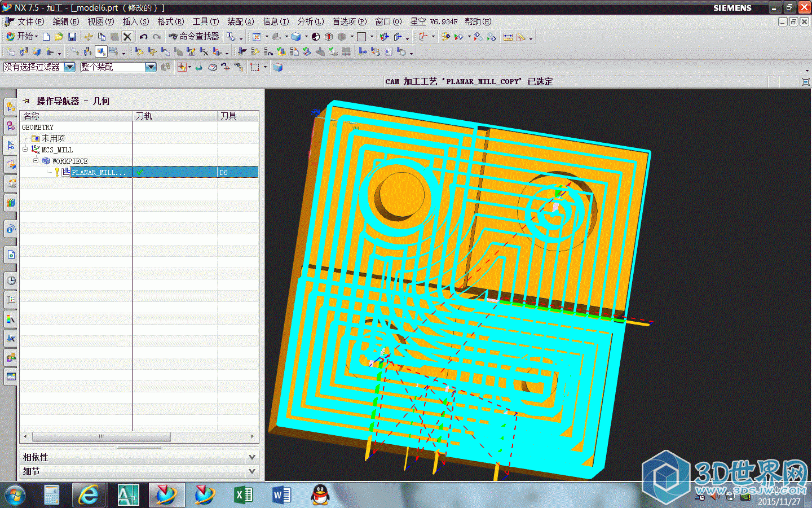Open the 分析(L) menu

(310, 21)
